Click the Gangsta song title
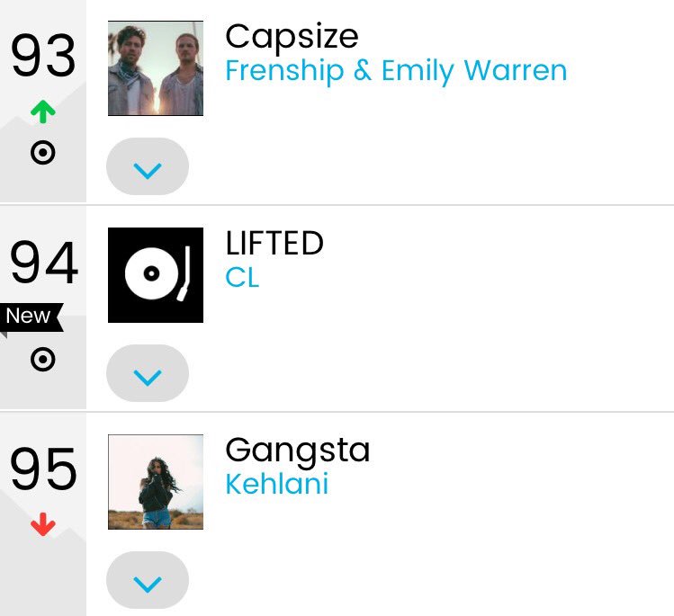 [x=298, y=451]
